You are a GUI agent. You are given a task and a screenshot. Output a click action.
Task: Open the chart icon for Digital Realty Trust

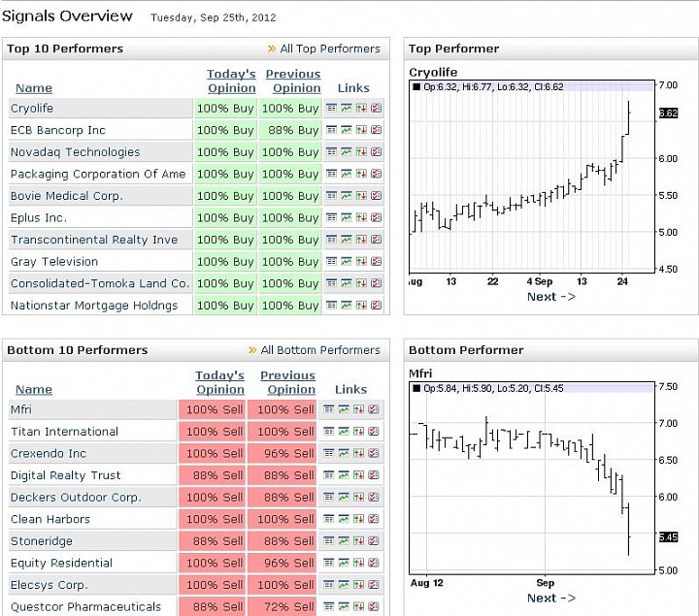344,474
